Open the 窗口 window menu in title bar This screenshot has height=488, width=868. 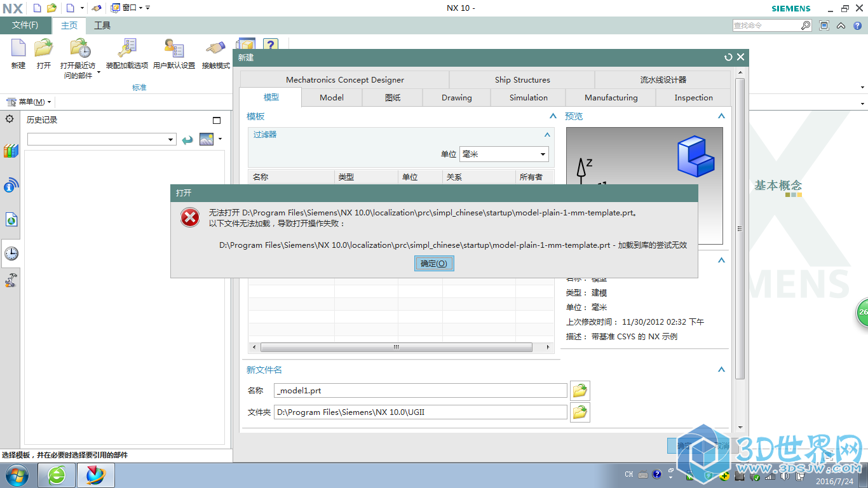tap(126, 8)
